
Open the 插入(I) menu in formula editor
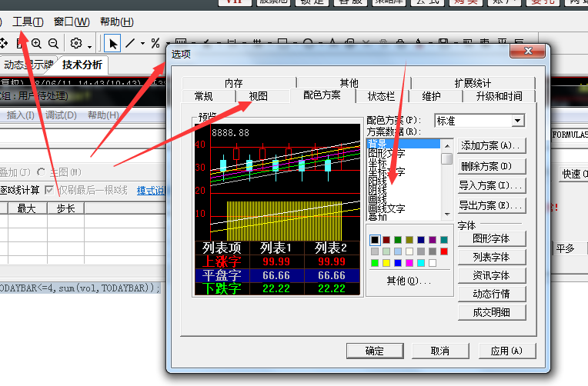tap(20, 115)
